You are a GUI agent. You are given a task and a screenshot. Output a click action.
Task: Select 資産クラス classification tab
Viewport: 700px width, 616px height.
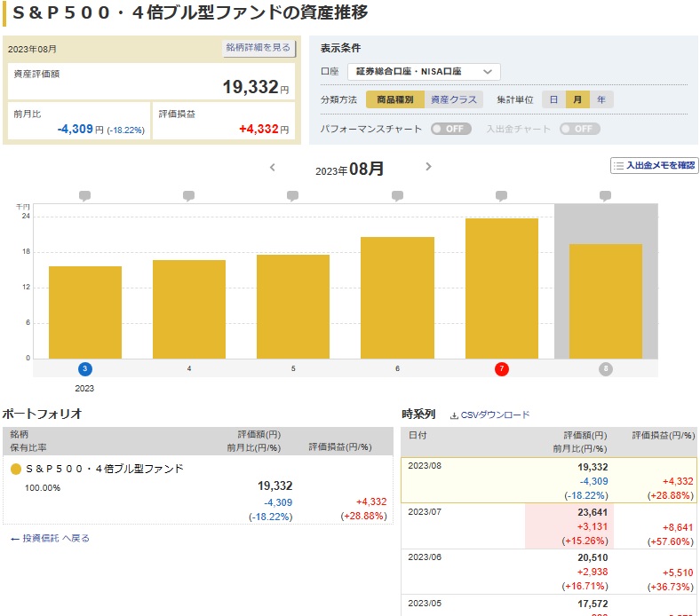pyautogui.click(x=454, y=99)
